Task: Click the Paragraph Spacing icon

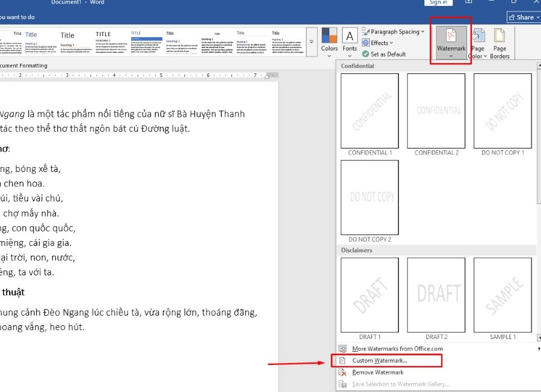Action: coord(365,32)
